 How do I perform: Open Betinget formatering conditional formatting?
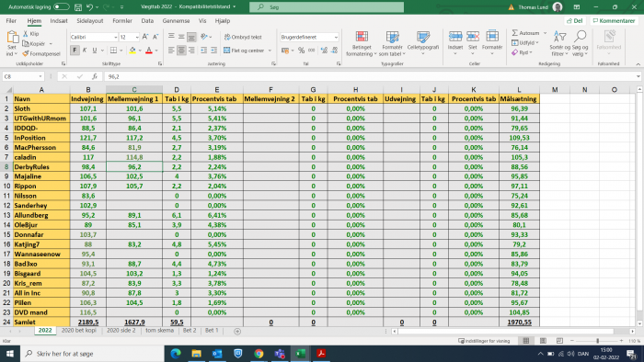(362, 43)
